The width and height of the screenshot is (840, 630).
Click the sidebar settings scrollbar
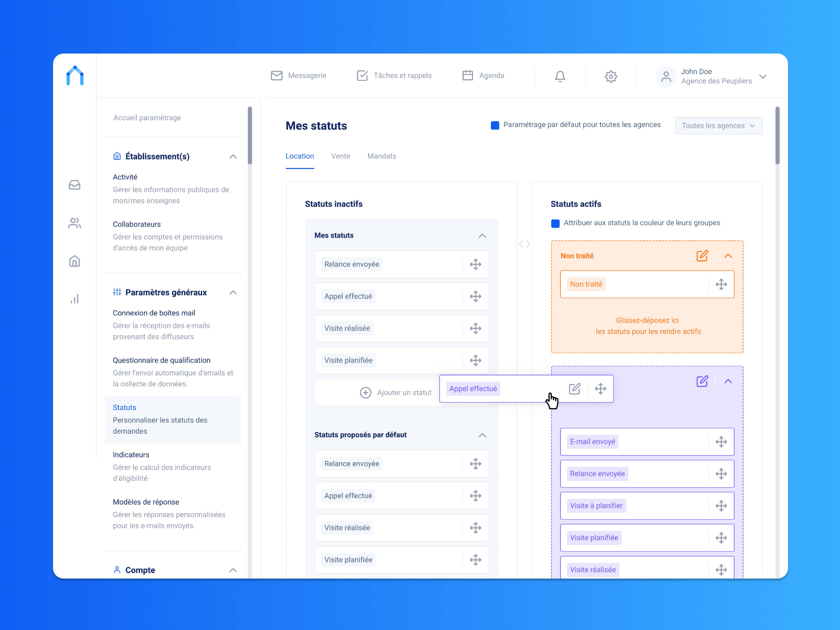point(250,135)
